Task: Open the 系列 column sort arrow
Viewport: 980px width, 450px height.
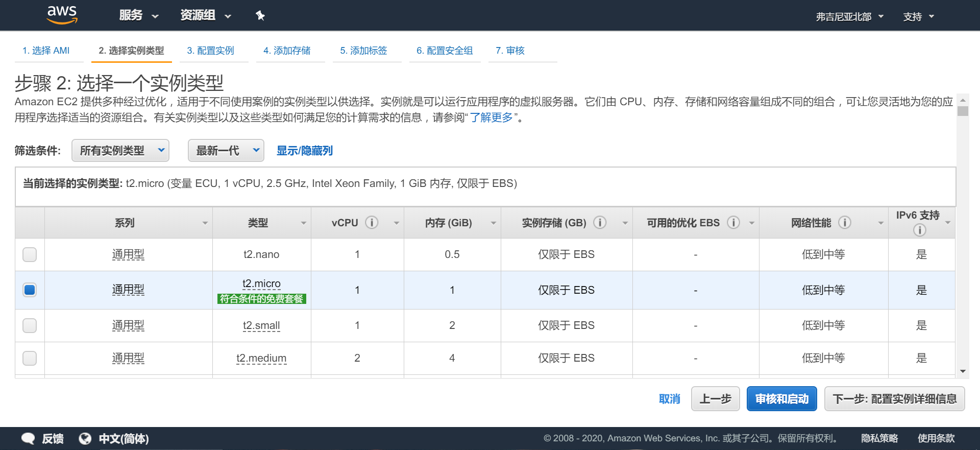Action: coord(205,223)
